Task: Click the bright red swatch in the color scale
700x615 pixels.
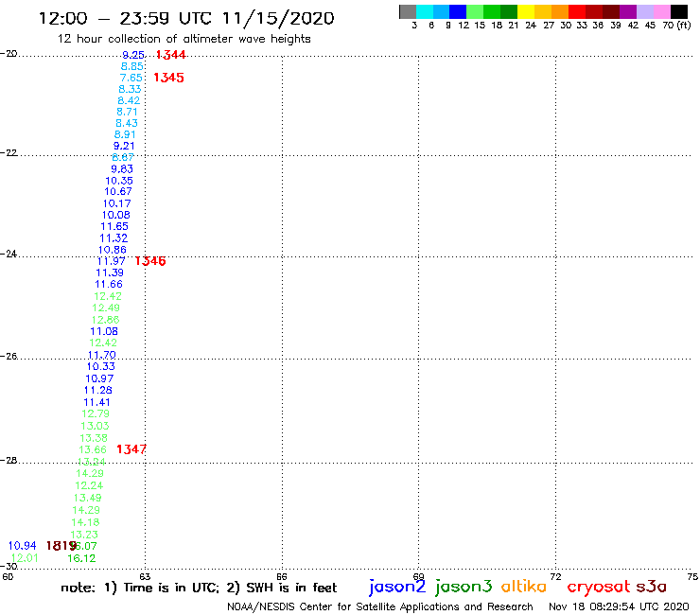Action: click(577, 11)
